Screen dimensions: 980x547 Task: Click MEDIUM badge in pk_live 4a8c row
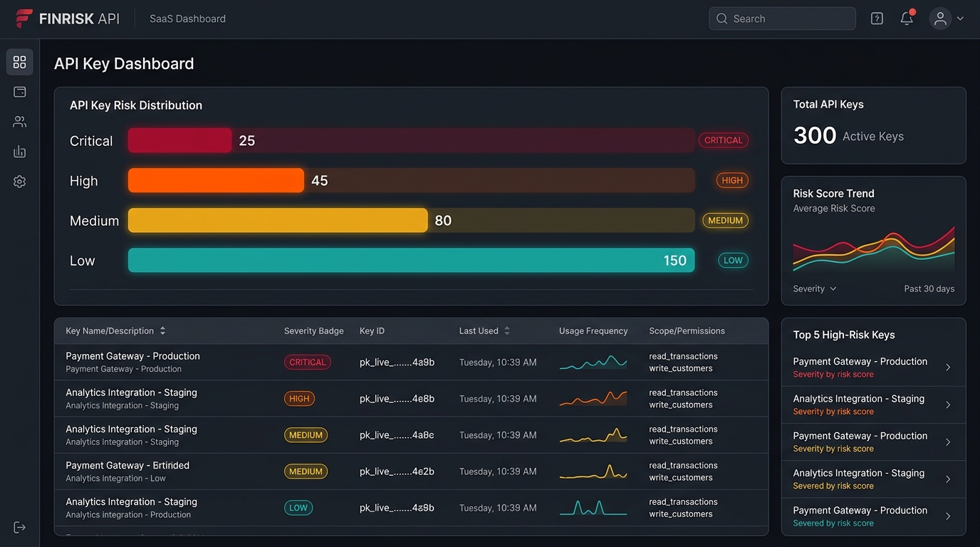[306, 434]
